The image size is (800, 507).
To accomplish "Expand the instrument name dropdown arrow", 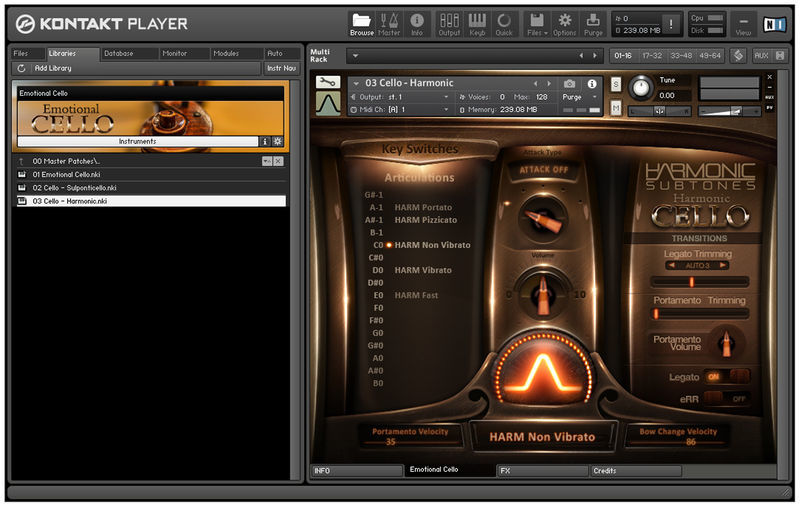I will 356,83.
